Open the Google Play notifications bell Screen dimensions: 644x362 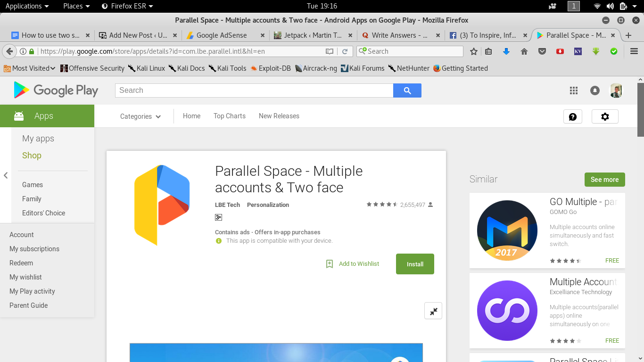point(595,90)
